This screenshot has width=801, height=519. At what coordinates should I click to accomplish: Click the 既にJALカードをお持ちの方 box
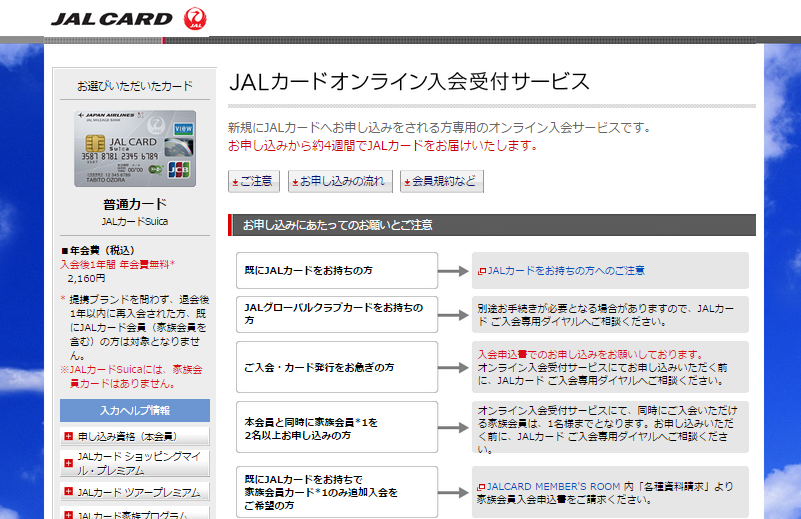coord(337,270)
